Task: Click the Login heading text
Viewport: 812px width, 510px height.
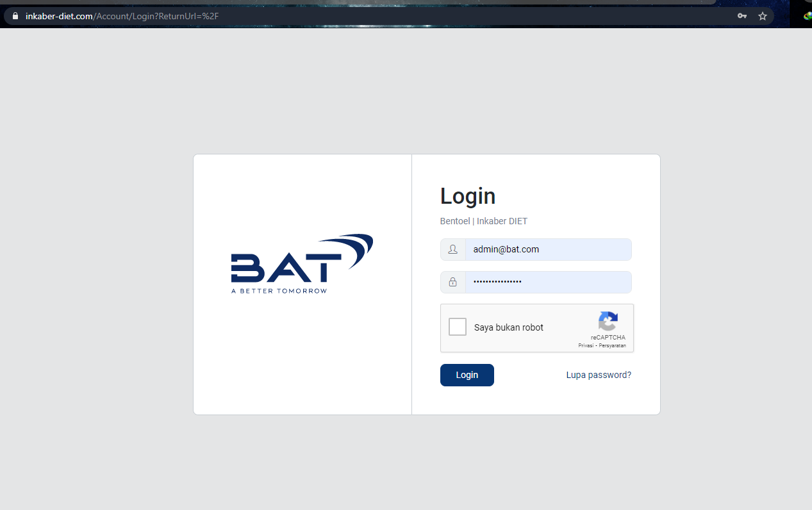Action: [468, 196]
